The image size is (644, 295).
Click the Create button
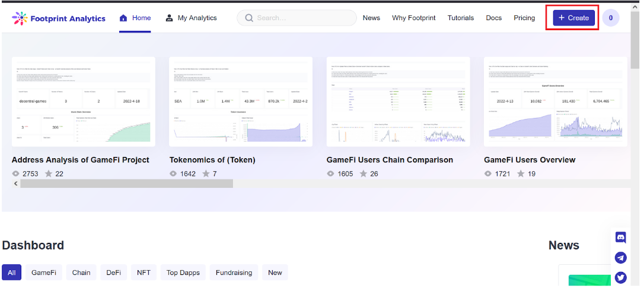point(573,18)
